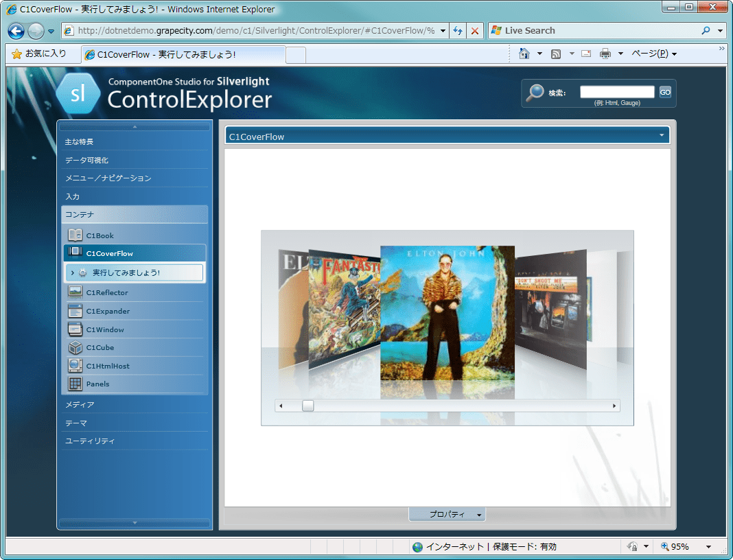
Task: Expand the 実行してみましょう! chevron arrow
Action: click(x=71, y=272)
